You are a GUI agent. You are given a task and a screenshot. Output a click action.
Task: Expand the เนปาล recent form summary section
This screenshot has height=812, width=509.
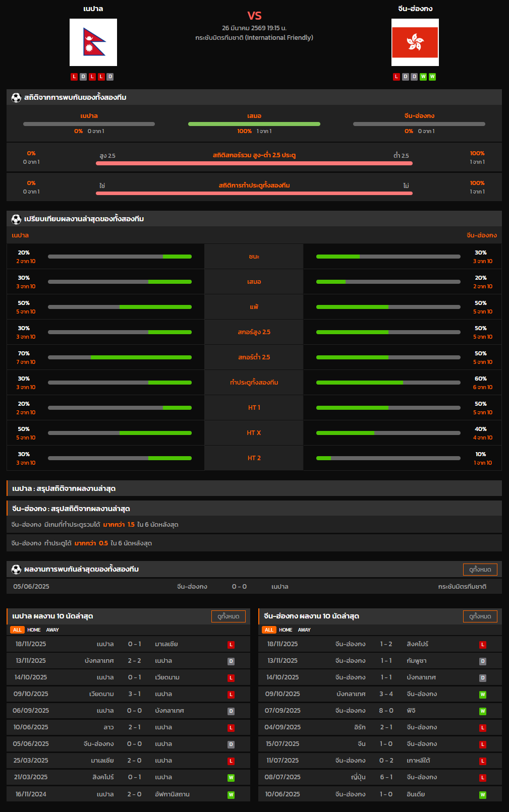pos(254,488)
